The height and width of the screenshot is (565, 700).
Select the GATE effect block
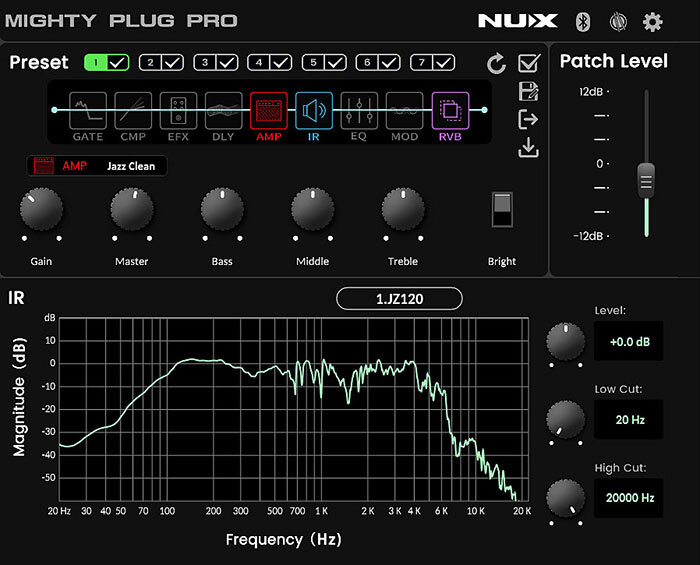click(x=88, y=111)
